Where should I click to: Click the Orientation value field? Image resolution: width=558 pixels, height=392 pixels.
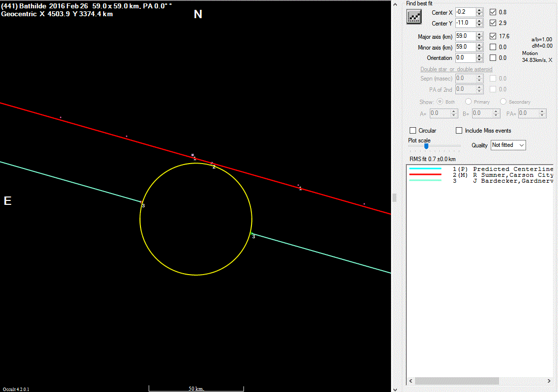[466, 57]
